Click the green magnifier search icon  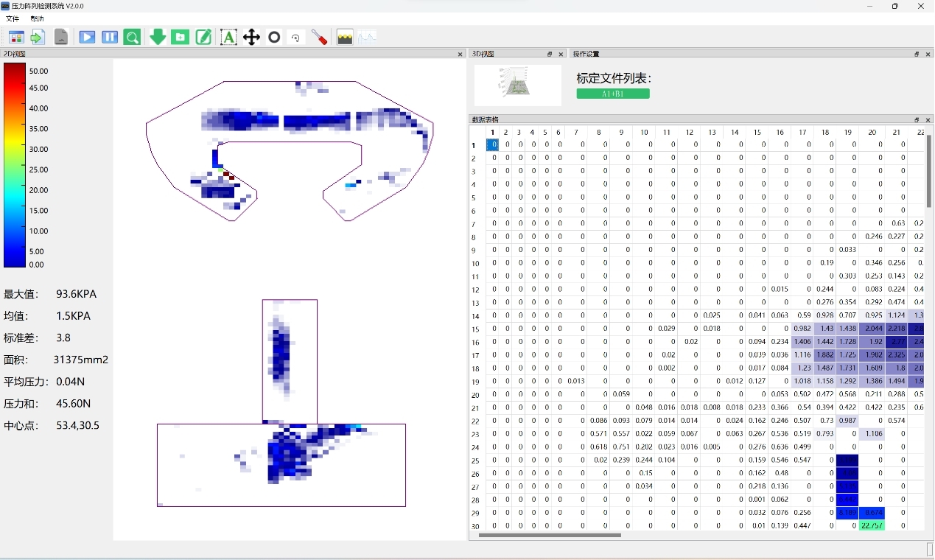tap(132, 37)
